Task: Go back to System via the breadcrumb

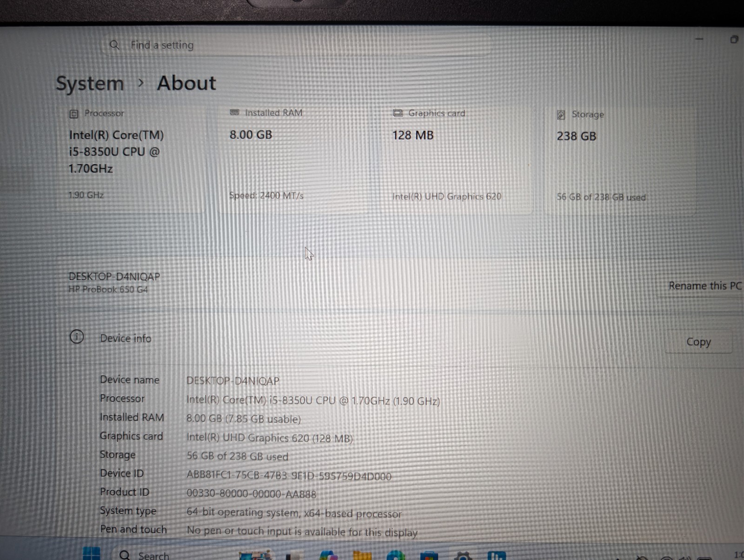Action: (x=90, y=84)
